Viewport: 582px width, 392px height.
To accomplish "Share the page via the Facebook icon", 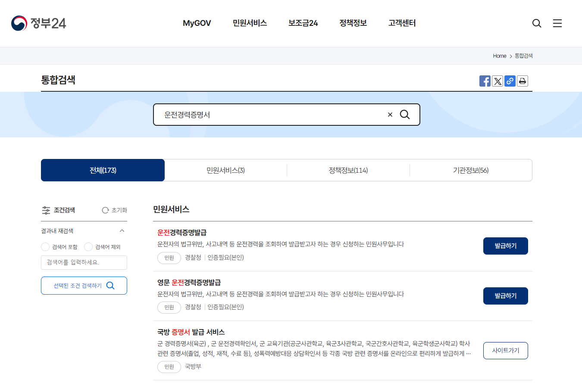I will [485, 81].
